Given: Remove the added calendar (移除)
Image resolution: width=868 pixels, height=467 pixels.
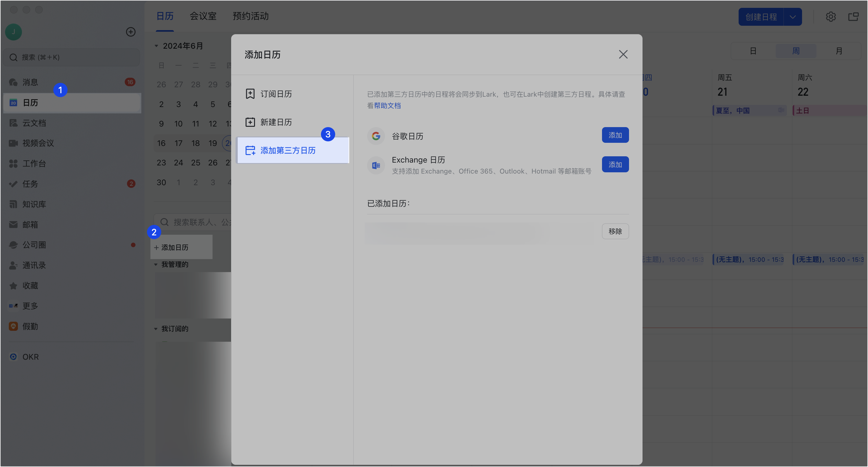Looking at the screenshot, I should click(615, 231).
